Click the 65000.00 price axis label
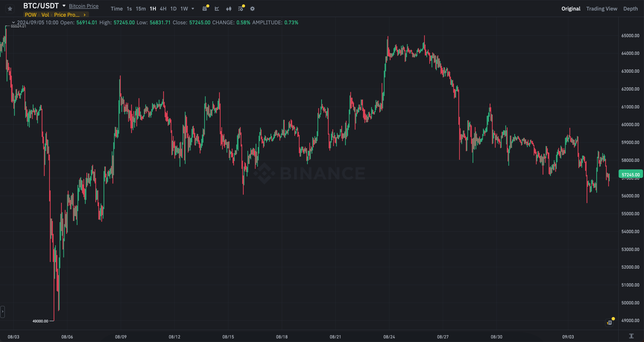The image size is (644, 342). click(630, 35)
